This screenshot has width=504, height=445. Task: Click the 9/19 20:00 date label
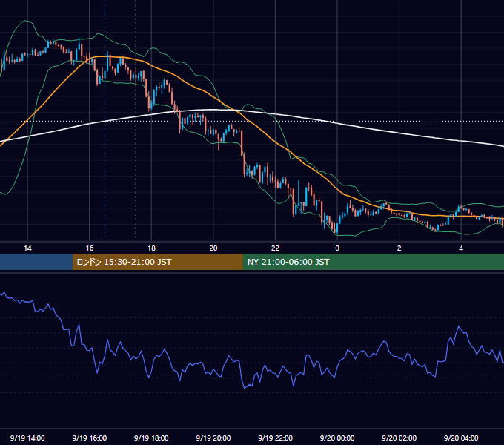[213, 438]
